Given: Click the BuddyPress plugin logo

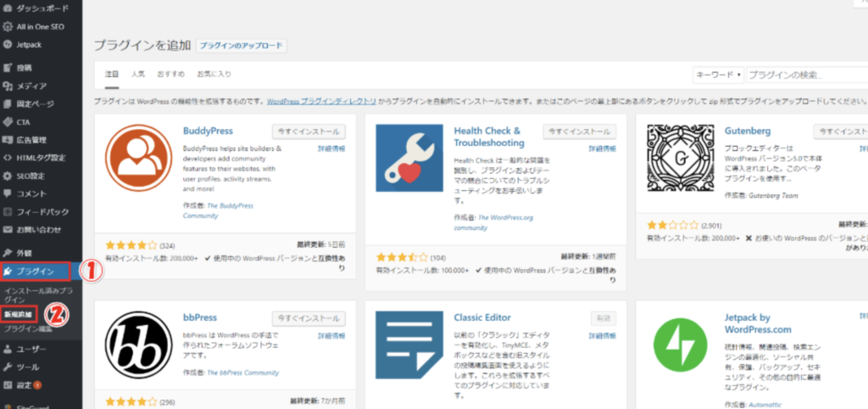Looking at the screenshot, I should click(x=138, y=158).
